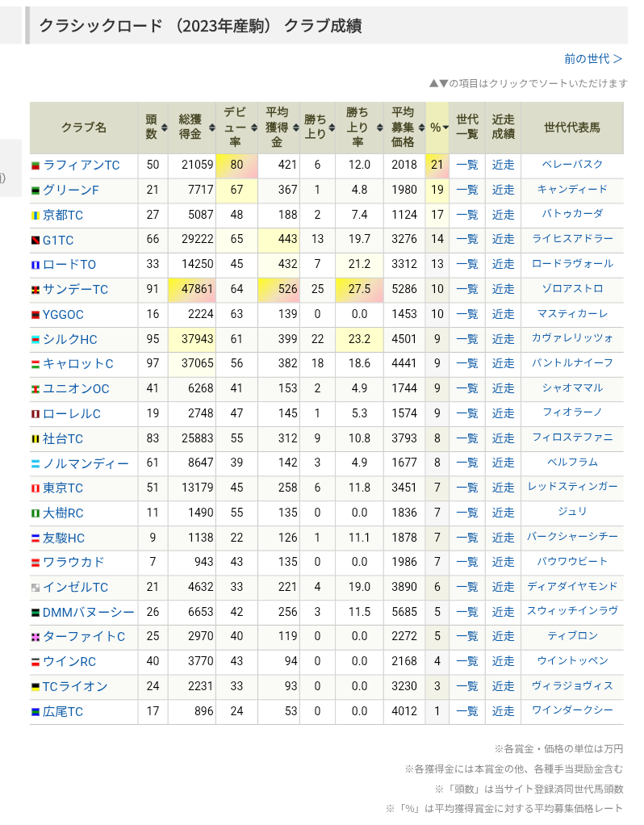Open DMMバヌーシー club link
This screenshot has height=825, width=644.
click(88, 613)
